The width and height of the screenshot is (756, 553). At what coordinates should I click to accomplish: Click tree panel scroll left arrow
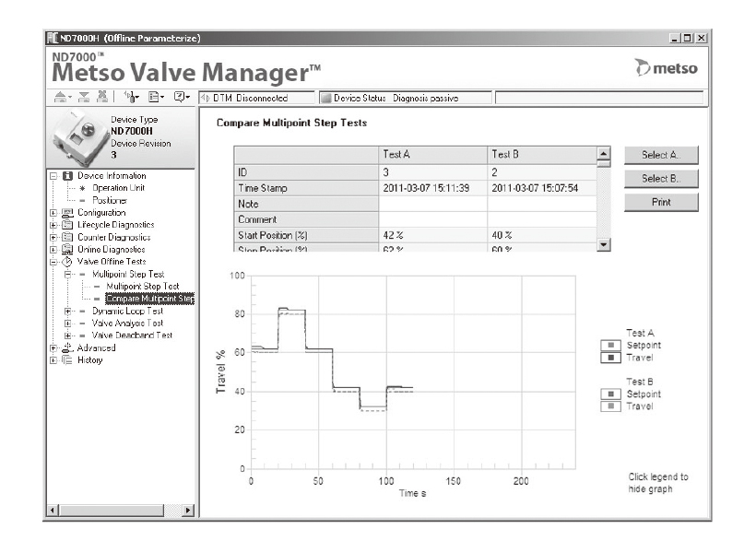[x=53, y=510]
